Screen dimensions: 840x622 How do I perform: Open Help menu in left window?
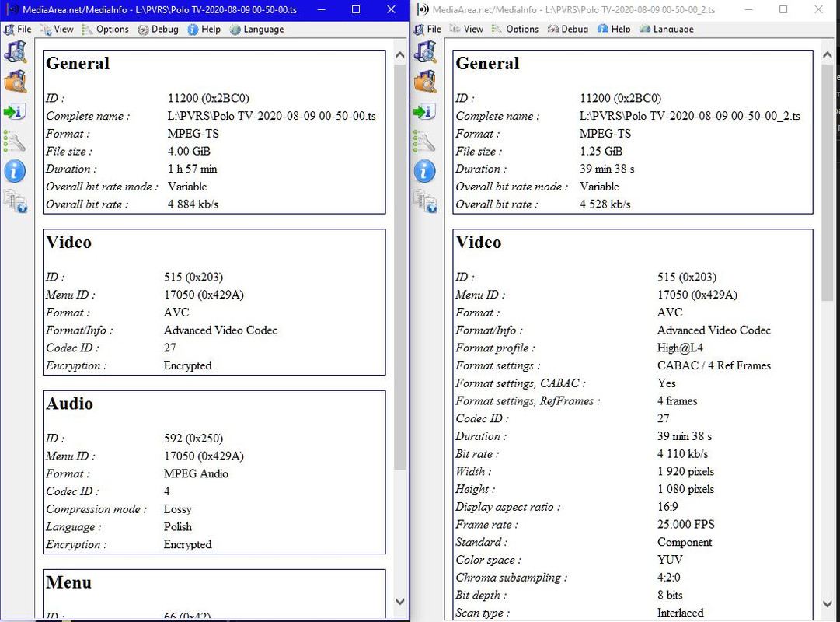(204, 29)
